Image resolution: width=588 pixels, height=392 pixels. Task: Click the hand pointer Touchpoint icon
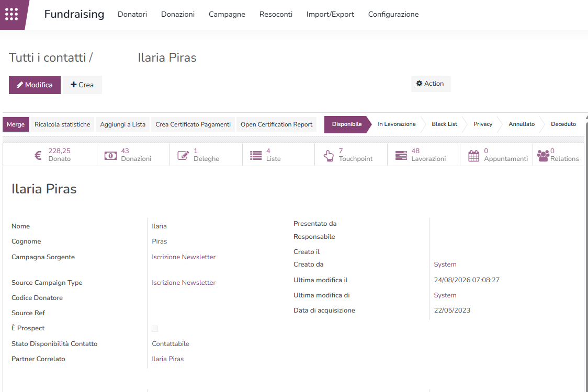[x=329, y=156]
